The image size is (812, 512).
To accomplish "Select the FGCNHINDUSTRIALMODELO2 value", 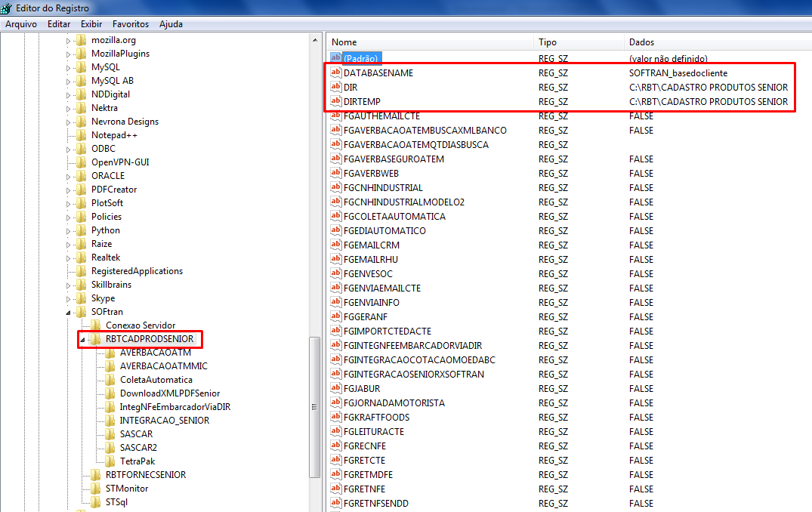I will (x=404, y=202).
